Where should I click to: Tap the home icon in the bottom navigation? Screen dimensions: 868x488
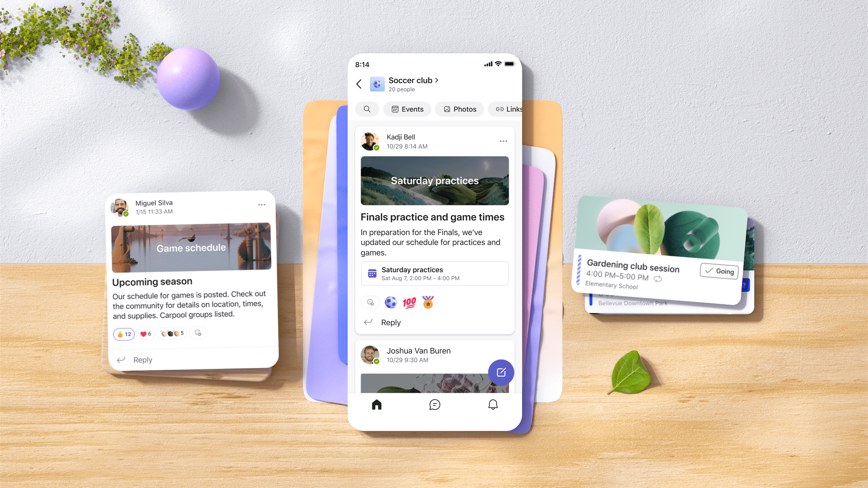(377, 404)
